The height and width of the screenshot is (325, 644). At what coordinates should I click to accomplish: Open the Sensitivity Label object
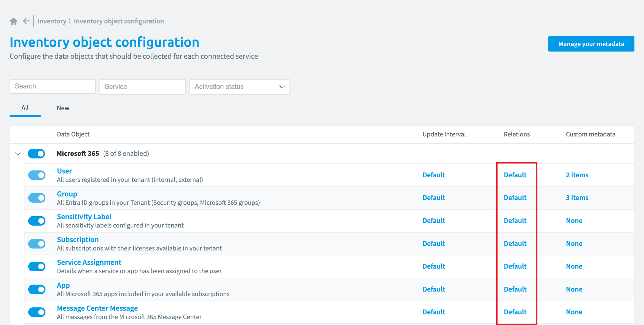(84, 217)
